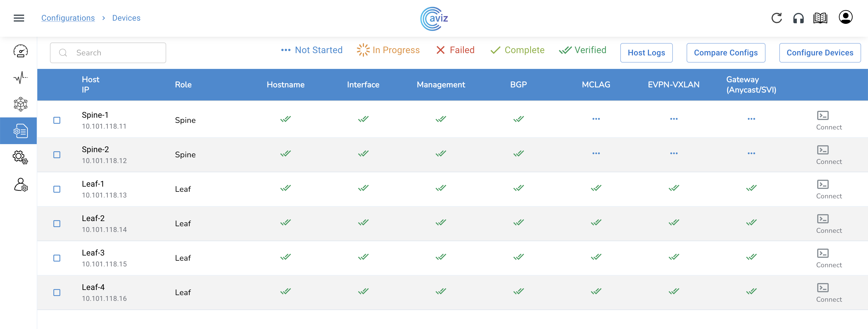
Task: Click the refresh icon in header
Action: click(x=776, y=18)
